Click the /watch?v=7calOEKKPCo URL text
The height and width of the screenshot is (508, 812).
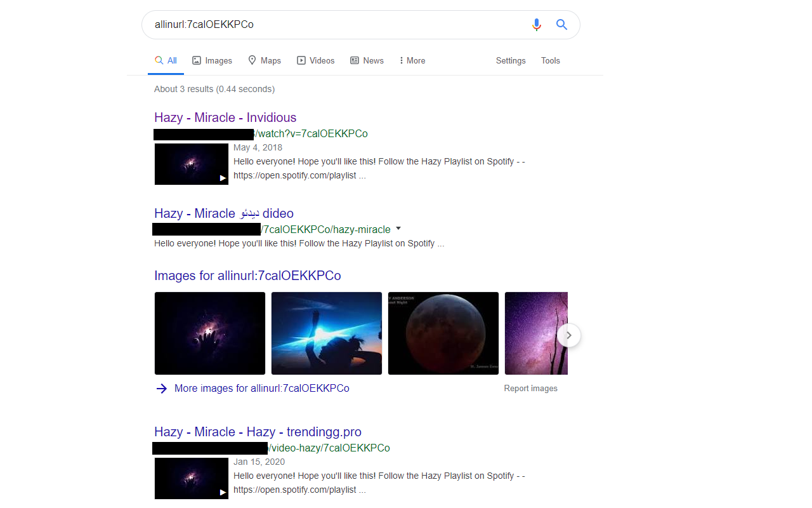click(x=311, y=134)
